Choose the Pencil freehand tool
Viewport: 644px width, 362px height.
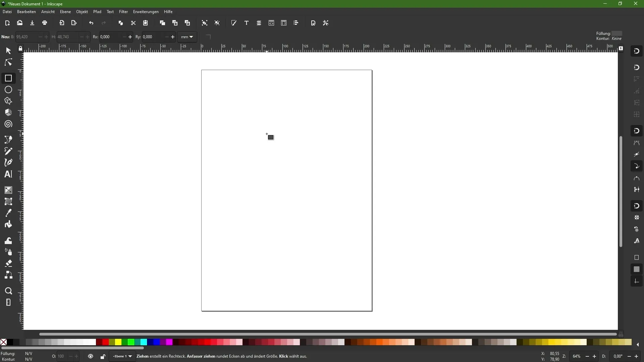8,151
